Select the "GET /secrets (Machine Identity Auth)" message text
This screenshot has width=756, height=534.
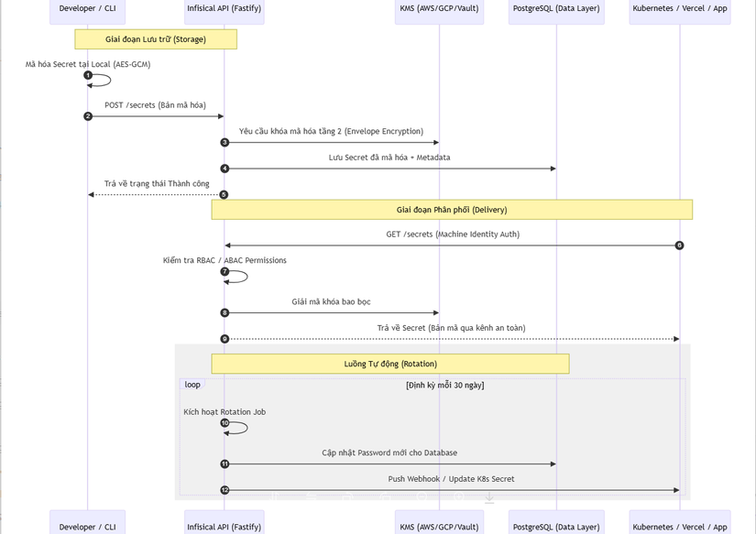coord(453,234)
